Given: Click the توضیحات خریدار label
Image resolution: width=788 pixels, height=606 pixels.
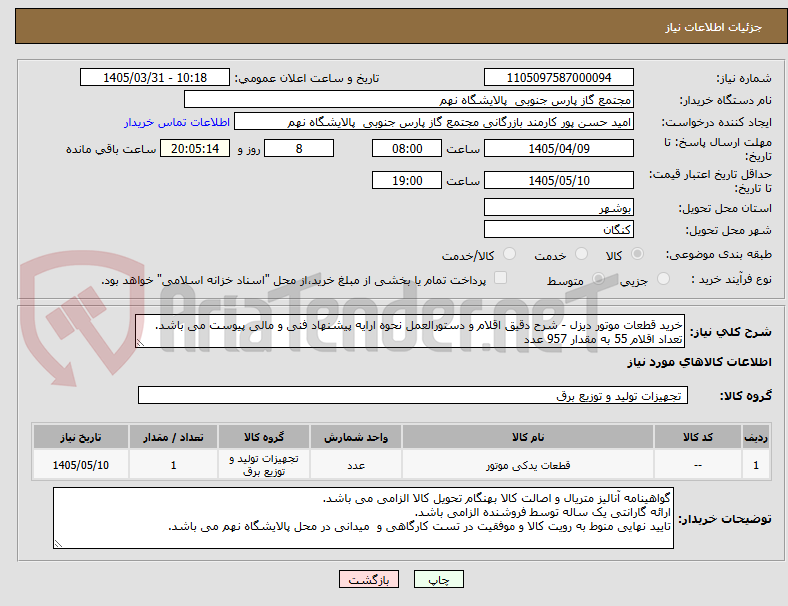Looking at the screenshot, I should coord(725,519).
